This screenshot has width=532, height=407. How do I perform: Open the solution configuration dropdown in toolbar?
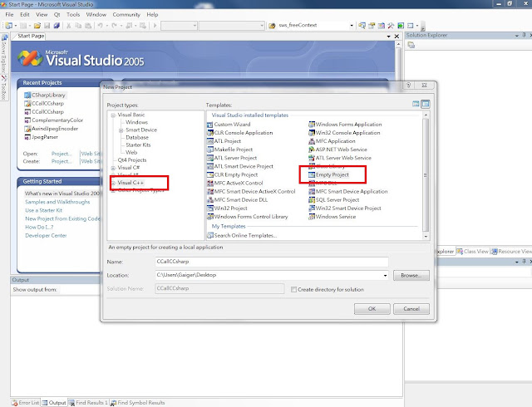pos(195,26)
